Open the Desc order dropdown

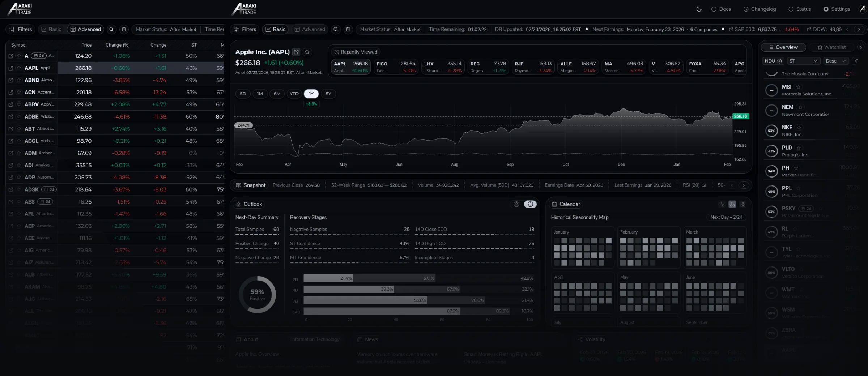click(835, 61)
